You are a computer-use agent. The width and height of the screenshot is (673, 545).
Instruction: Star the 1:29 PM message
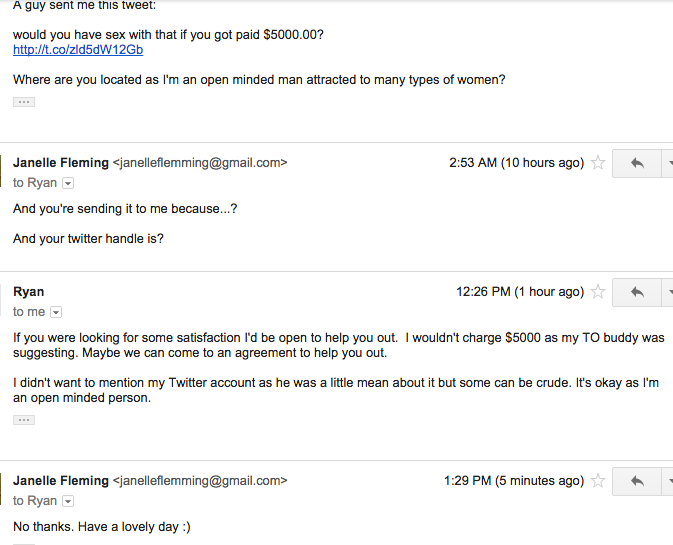click(x=598, y=481)
